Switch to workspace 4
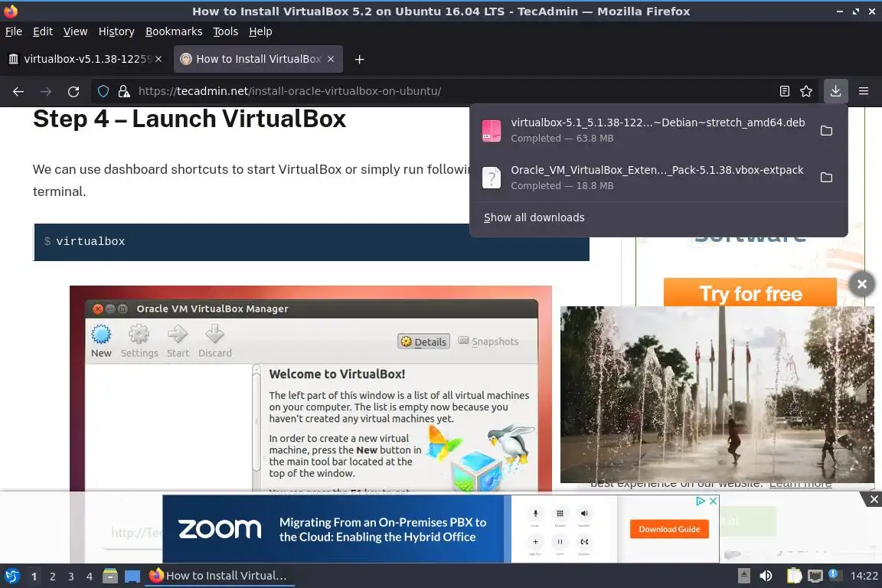 pos(90,577)
